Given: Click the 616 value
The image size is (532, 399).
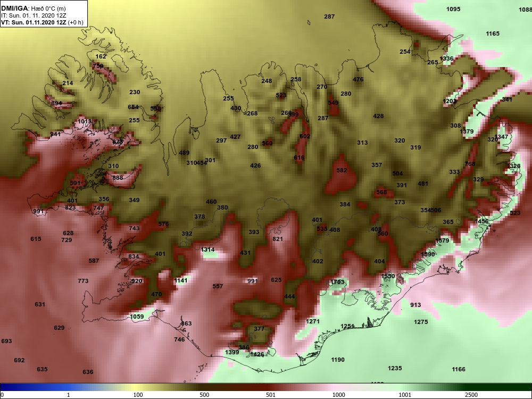Looking at the screenshot, I should [x=299, y=158].
